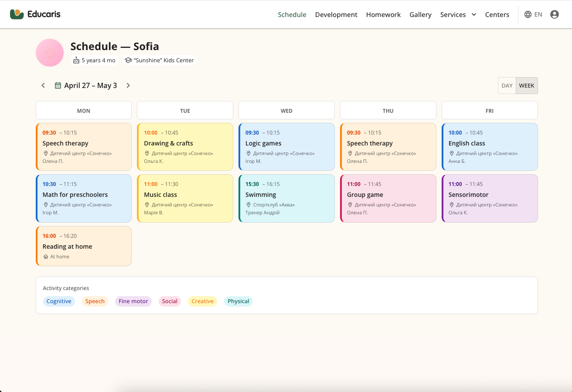Click the home icon under Reading at home

(46, 257)
